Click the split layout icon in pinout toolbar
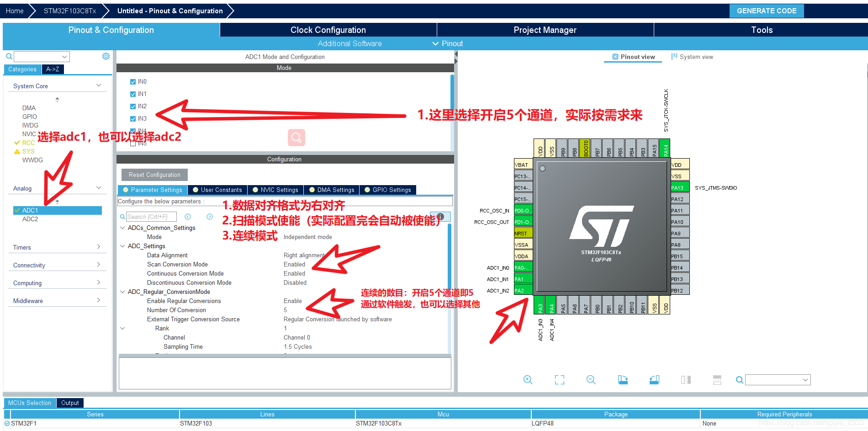The width and height of the screenshot is (868, 431). [x=717, y=380]
